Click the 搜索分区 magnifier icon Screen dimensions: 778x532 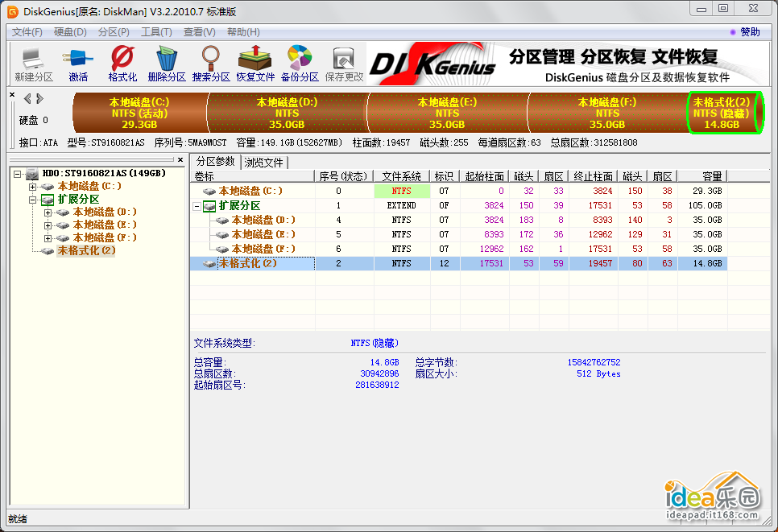211,58
